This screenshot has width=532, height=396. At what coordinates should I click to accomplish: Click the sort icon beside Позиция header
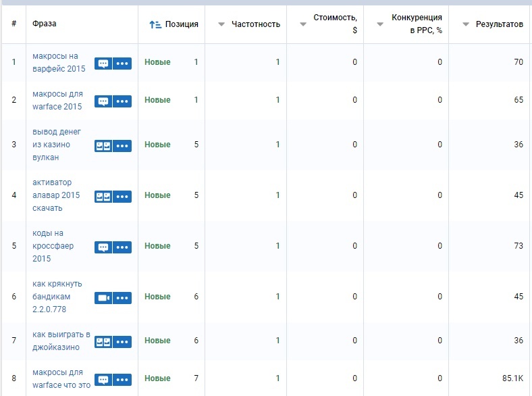[155, 24]
